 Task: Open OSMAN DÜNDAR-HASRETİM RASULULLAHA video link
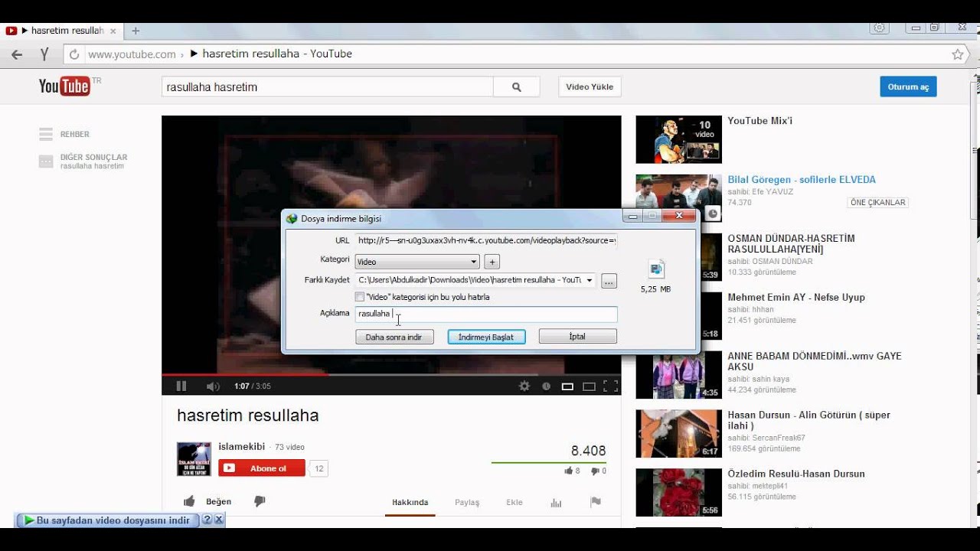[x=791, y=244]
